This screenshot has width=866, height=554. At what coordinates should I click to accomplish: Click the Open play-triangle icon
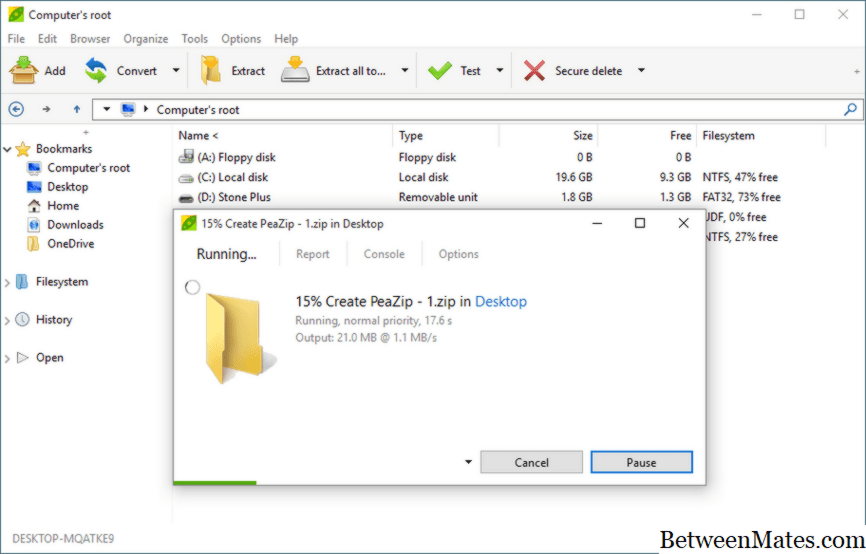[22, 357]
